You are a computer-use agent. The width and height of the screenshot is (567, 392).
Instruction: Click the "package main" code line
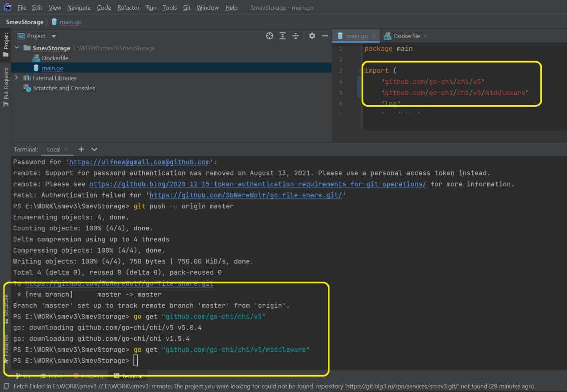[x=388, y=49]
